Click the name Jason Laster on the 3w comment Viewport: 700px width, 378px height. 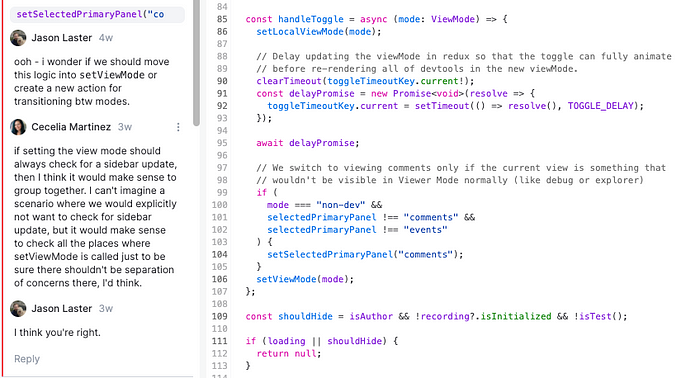click(x=62, y=309)
